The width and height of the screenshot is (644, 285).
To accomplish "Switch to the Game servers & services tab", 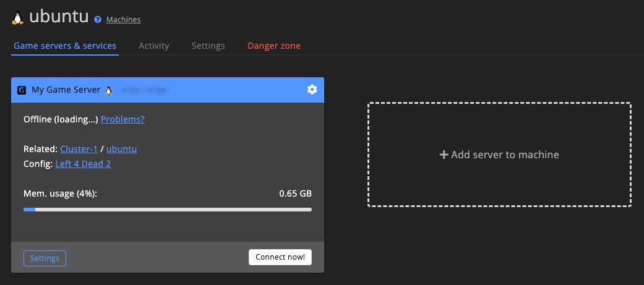I will tap(65, 46).
